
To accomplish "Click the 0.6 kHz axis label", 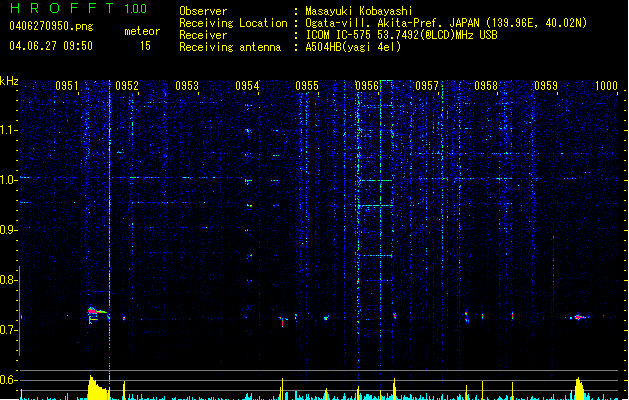I will (7, 380).
